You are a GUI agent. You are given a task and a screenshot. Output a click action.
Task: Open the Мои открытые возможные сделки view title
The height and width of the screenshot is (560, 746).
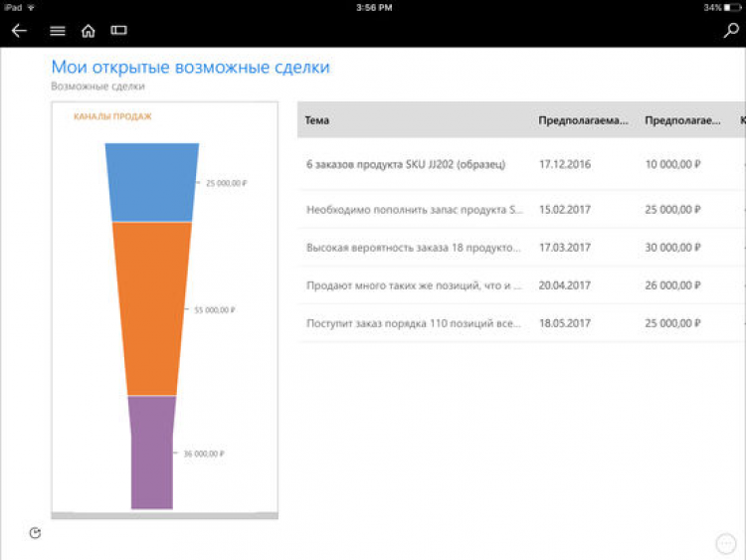[x=190, y=68]
